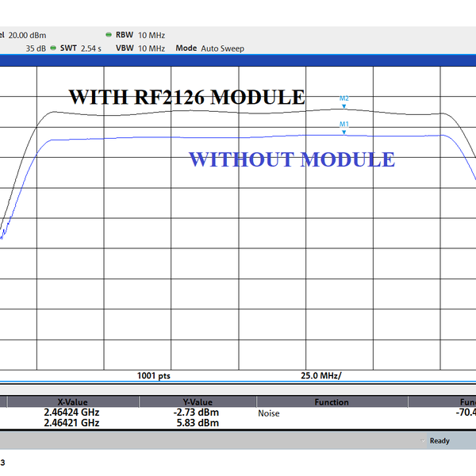Click the Mode Auto Sweep setting
This screenshot has height=476, width=476.
(x=209, y=48)
